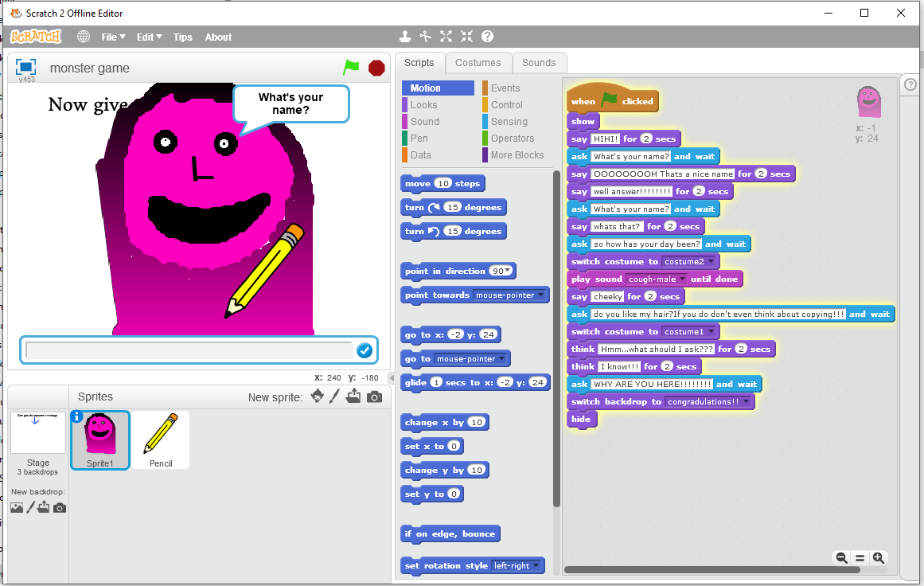
Task: Click the green flag to start the project
Action: 351,68
